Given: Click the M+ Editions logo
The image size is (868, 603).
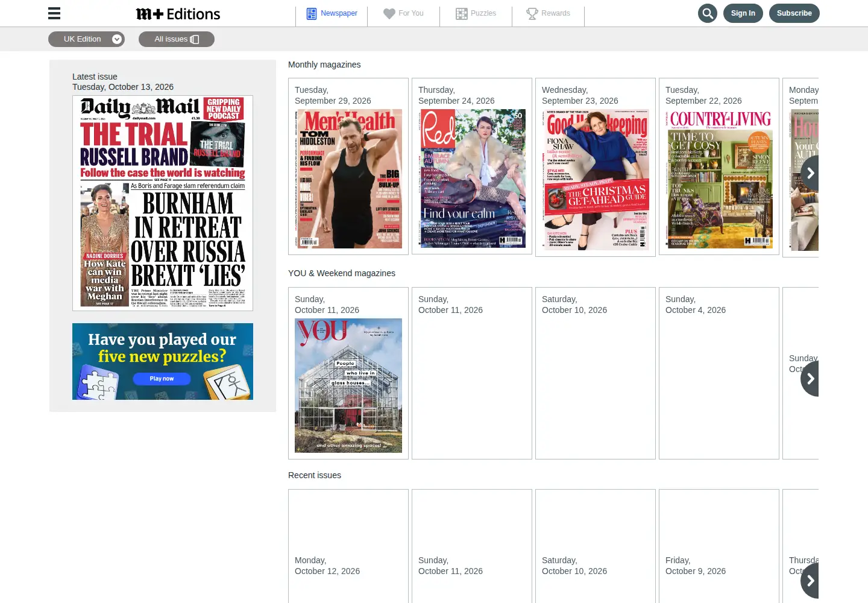Looking at the screenshot, I should coord(178,14).
